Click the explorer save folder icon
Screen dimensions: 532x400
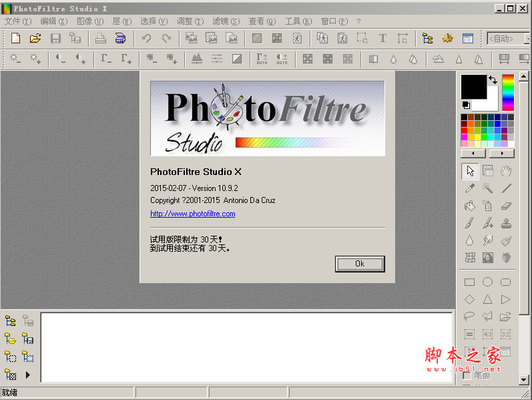28,339
